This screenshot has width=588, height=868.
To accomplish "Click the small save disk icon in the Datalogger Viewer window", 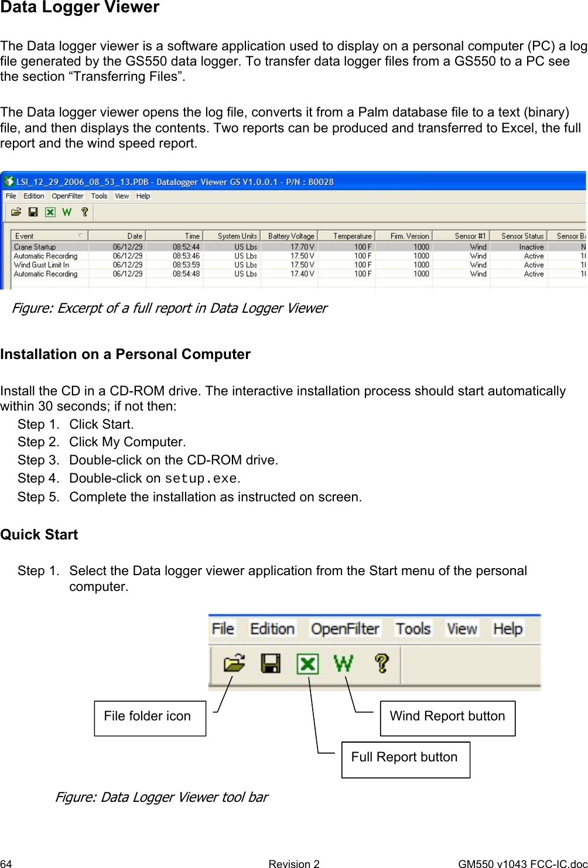I will point(33,212).
